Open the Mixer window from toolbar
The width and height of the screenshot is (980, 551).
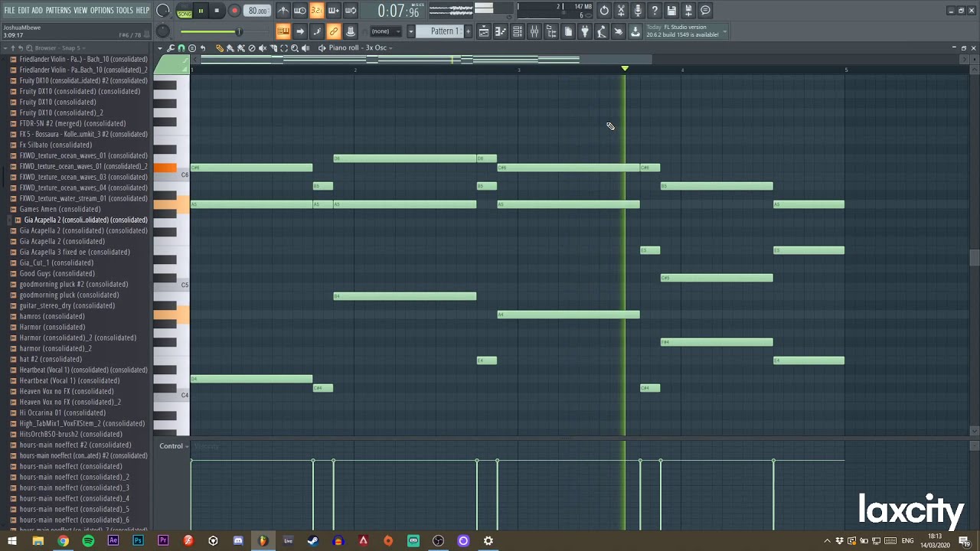tap(534, 31)
